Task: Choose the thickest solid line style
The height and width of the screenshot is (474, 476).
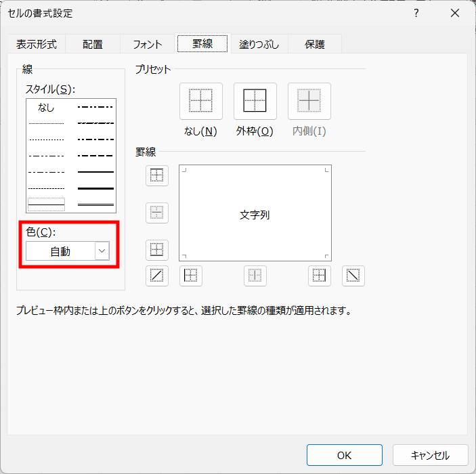Action: pos(95,188)
